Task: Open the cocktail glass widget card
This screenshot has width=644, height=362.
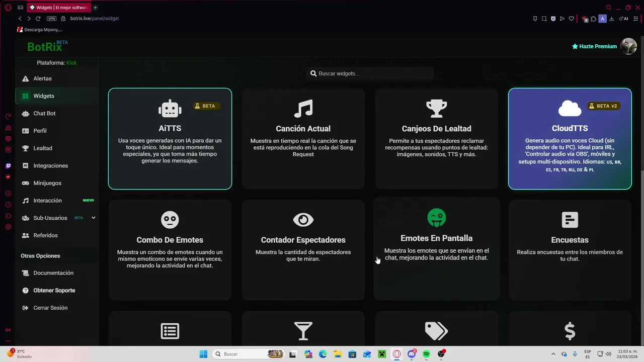Action: [x=303, y=328]
